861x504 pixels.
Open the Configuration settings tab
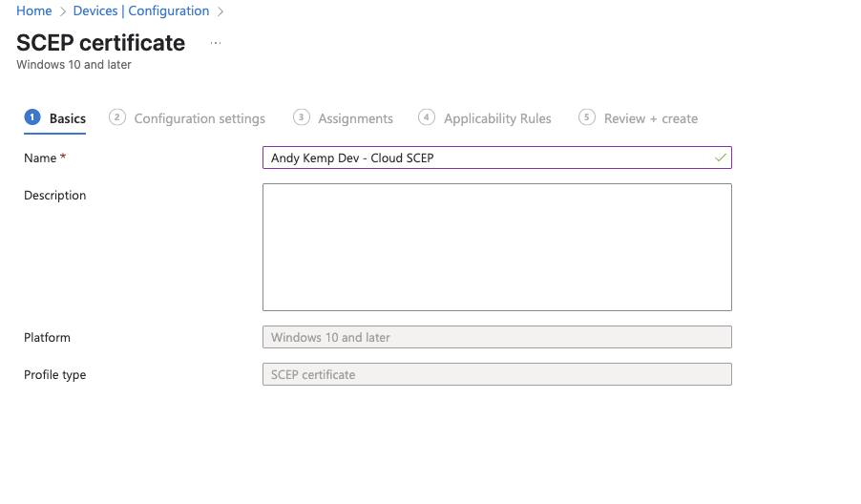199,118
